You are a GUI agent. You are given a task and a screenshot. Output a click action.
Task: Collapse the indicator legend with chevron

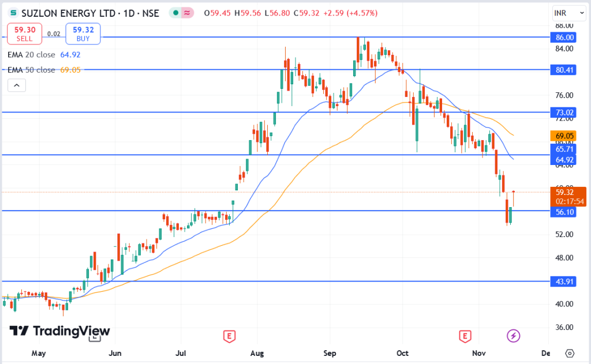coord(17,85)
